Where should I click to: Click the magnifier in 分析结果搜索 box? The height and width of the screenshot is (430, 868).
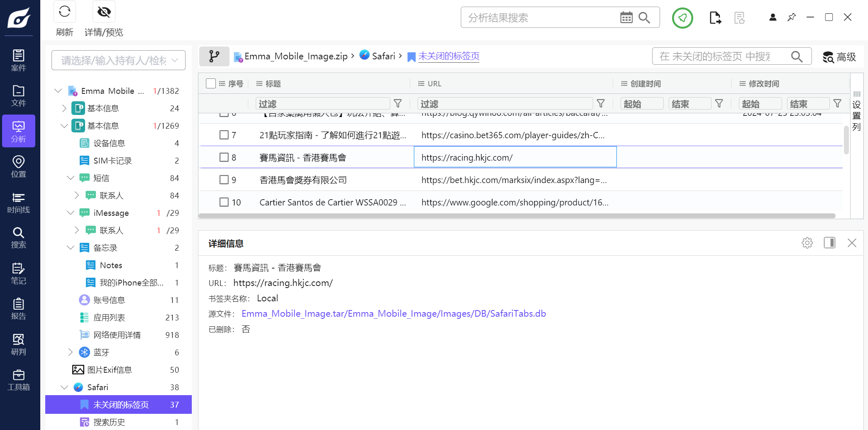point(644,17)
